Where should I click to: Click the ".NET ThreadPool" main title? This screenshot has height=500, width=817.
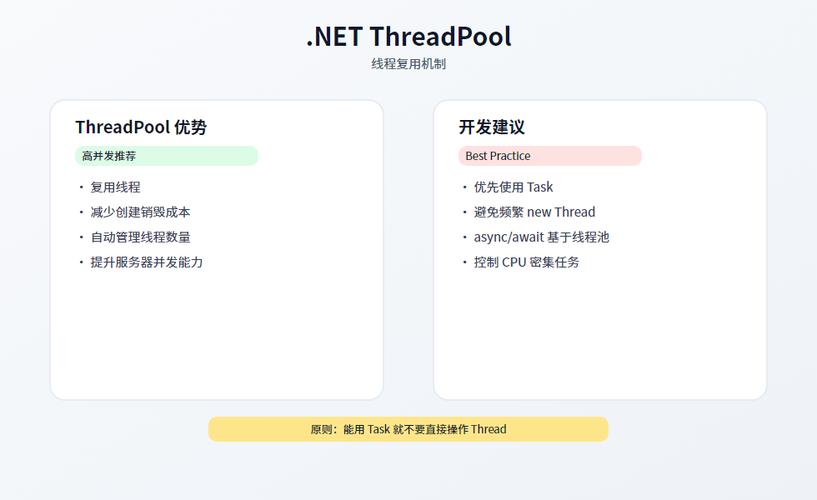point(408,37)
